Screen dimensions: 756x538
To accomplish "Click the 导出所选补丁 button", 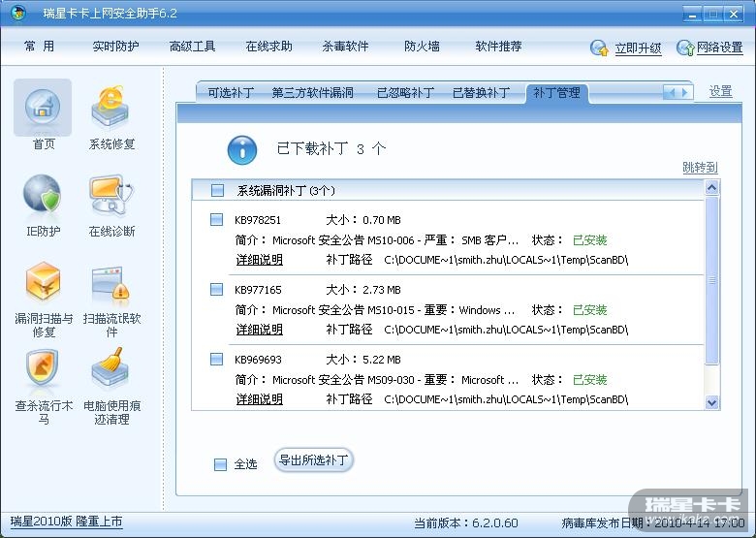I will 314,459.
